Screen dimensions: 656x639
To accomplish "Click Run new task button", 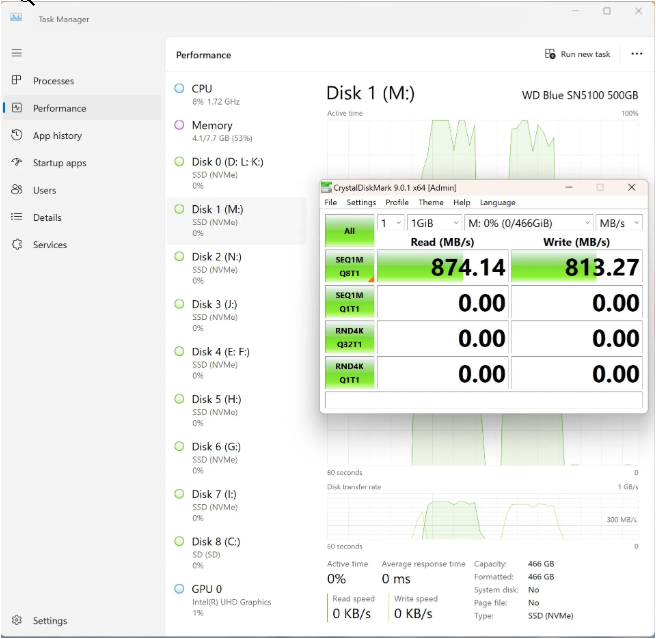I will [577, 54].
